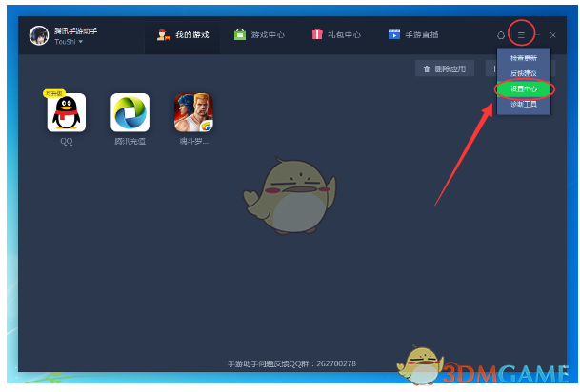Select 检查更新 from the dropdown menu

coord(523,58)
